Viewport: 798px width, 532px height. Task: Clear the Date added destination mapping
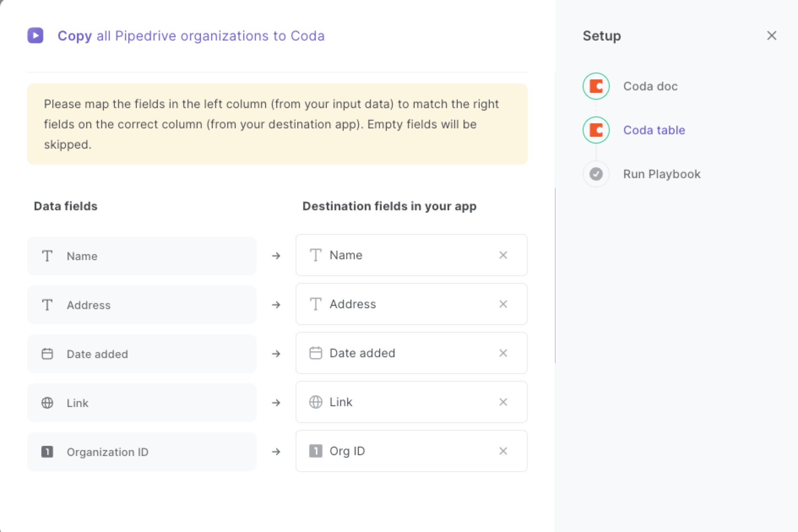tap(503, 353)
